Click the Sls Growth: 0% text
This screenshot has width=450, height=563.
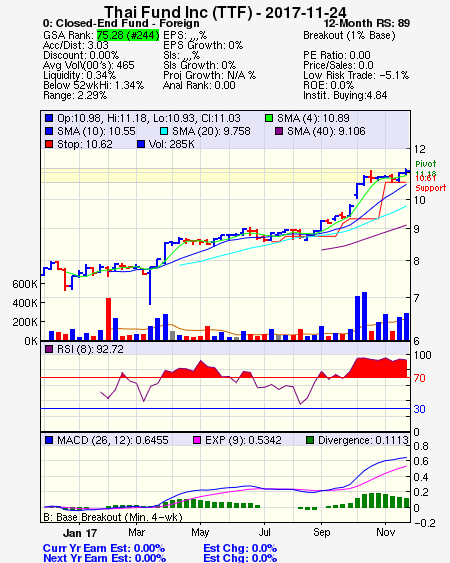coord(199,65)
